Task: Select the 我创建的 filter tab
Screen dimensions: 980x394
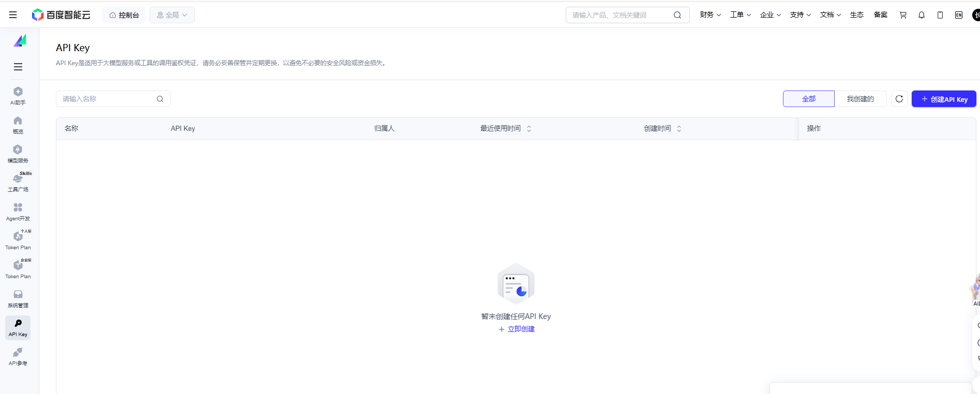Action: click(861, 99)
